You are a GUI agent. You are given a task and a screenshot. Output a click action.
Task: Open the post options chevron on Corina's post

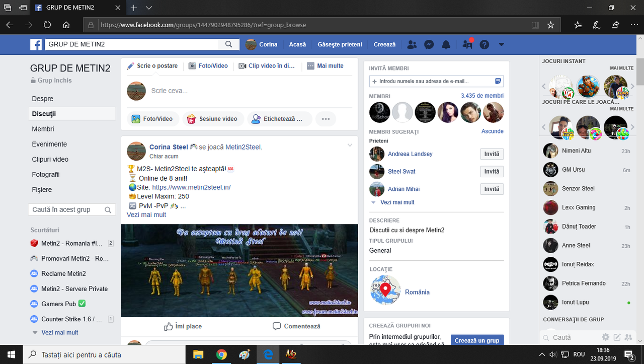350,145
